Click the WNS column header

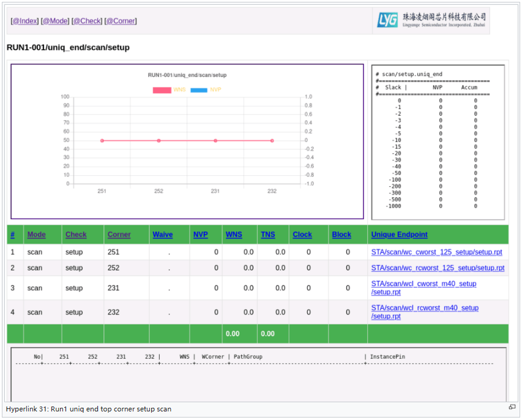233,234
